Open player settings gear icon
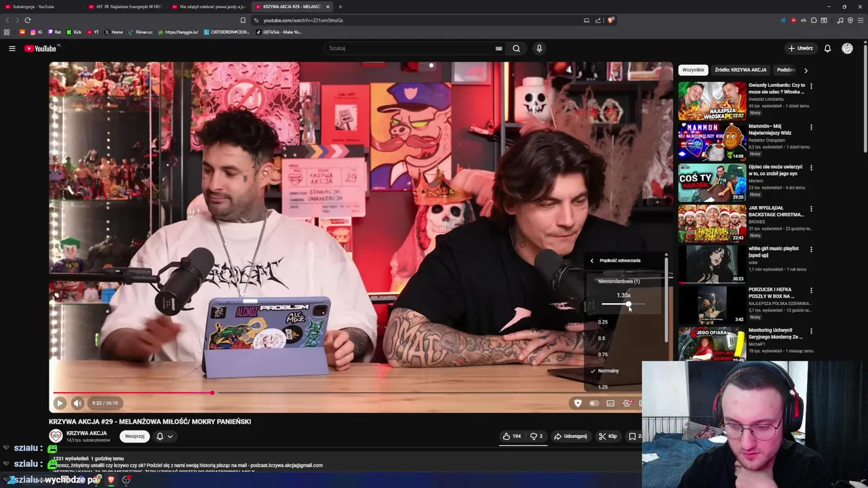This screenshot has height=488, width=868. tap(627, 403)
